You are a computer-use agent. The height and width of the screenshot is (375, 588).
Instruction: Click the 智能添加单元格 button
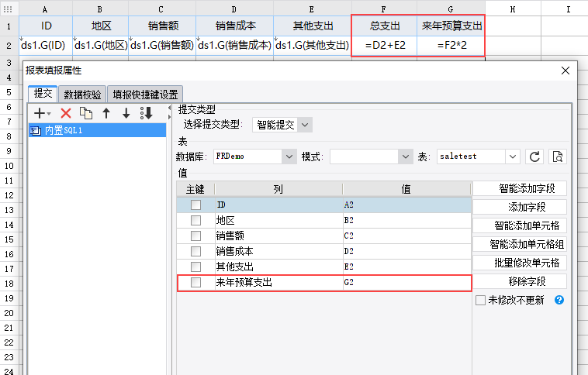(x=520, y=225)
